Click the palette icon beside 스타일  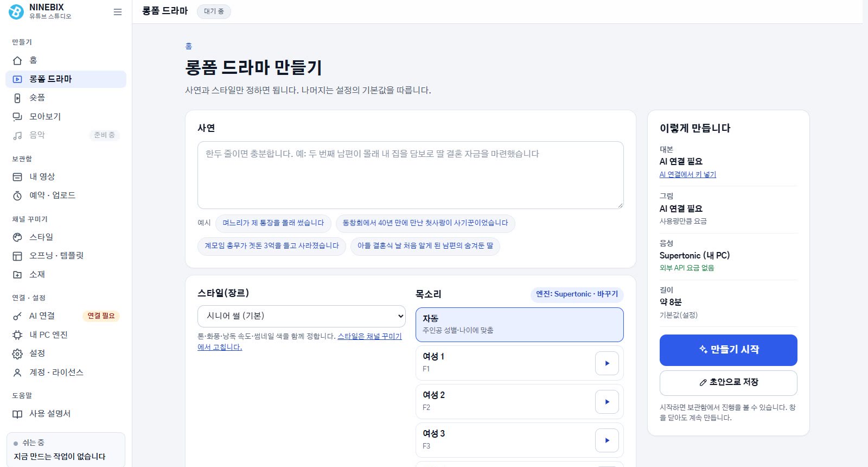(17, 237)
